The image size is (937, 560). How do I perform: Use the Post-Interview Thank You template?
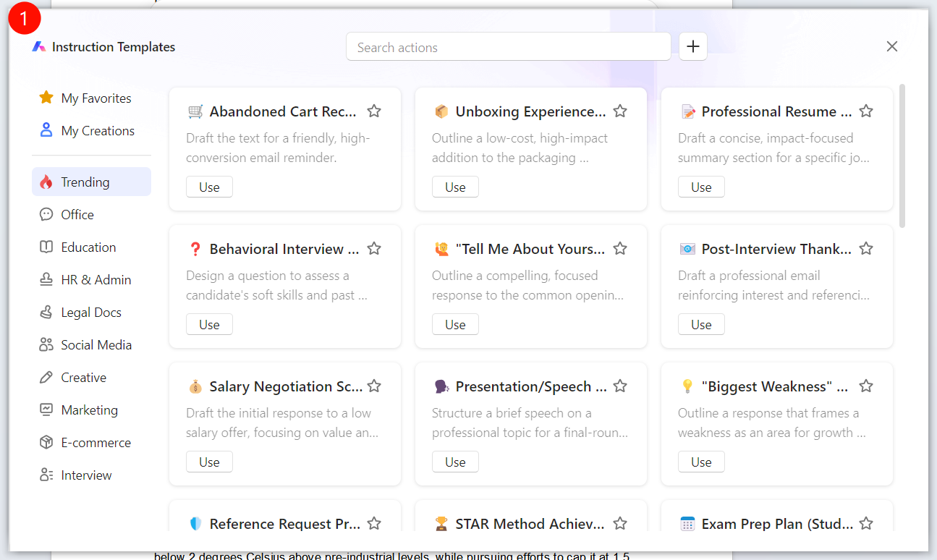click(x=701, y=325)
